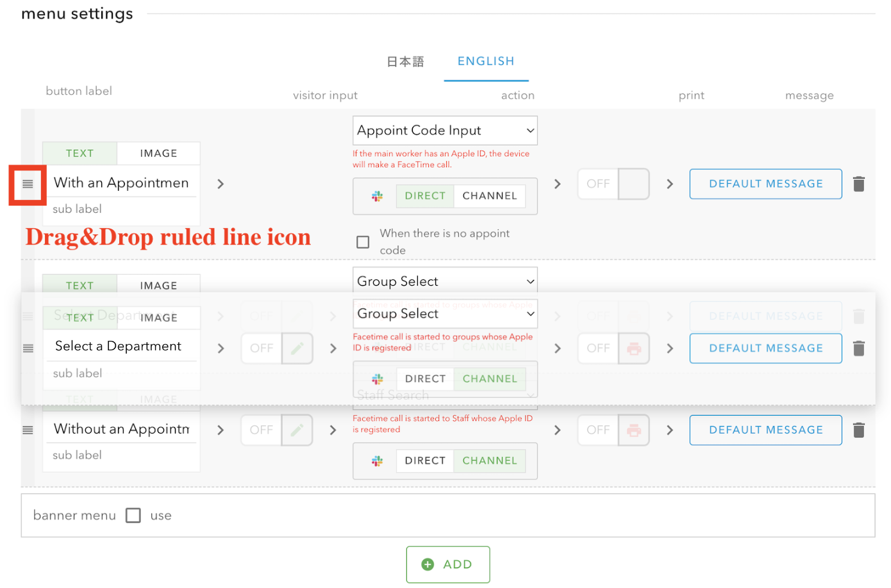This screenshot has width=891, height=588.
Task: Click the drag handle icon beside With an Appointment
Action: point(27,184)
